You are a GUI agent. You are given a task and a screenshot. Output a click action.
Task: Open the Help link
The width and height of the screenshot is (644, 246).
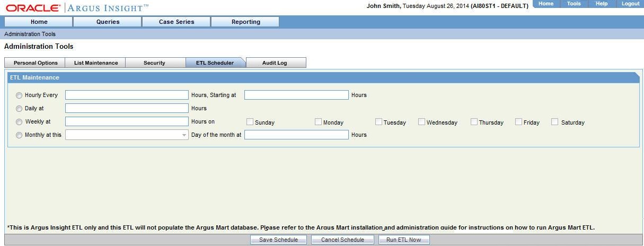[x=602, y=4]
